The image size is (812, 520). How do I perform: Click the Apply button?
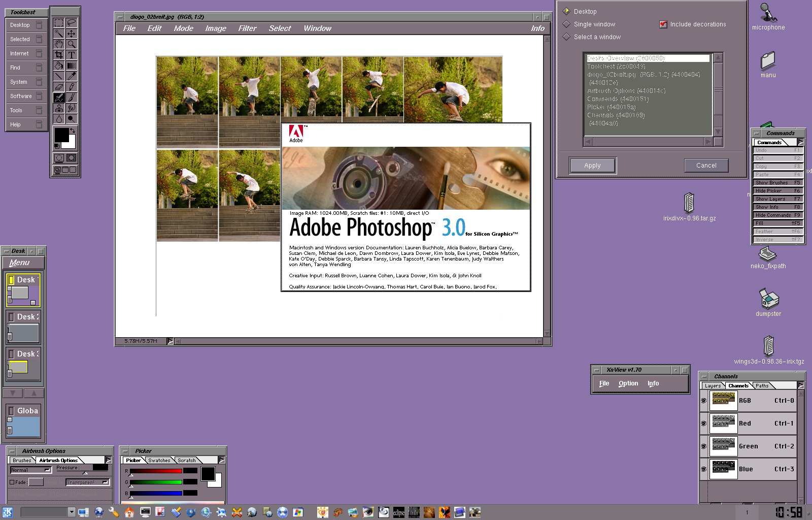click(592, 166)
